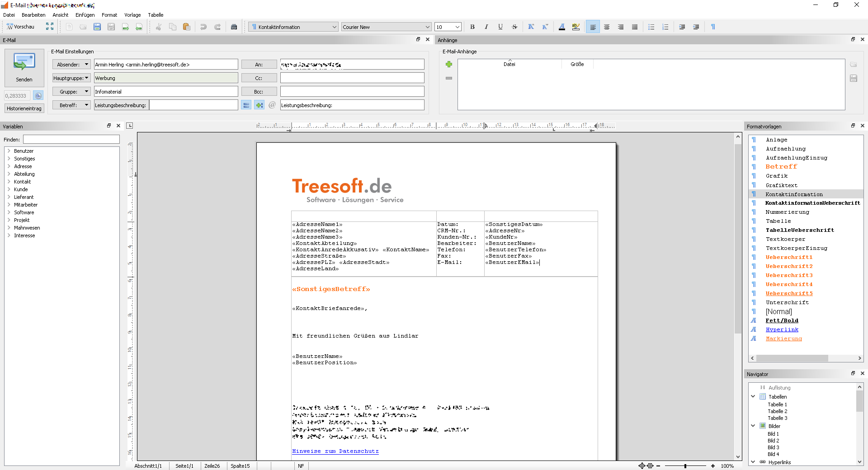Increase font size with enlarge-A icon
Image resolution: width=868 pixels, height=470 pixels.
[x=531, y=27]
